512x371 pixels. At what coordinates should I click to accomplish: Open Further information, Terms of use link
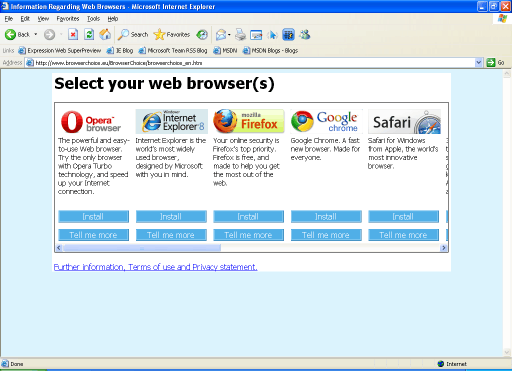pos(155,267)
